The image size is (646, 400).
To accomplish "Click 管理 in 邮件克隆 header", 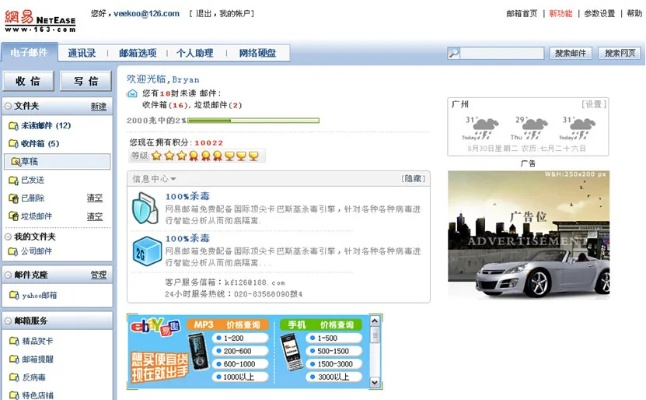I will coord(98,275).
